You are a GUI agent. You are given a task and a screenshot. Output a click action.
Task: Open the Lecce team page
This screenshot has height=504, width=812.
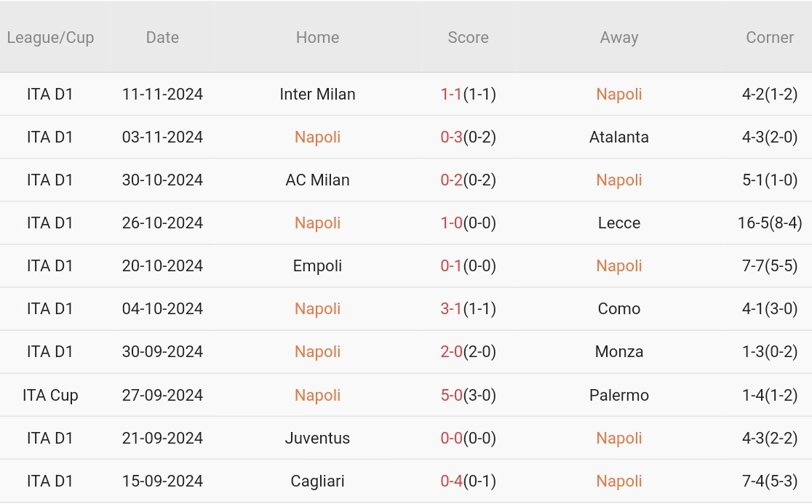click(618, 223)
